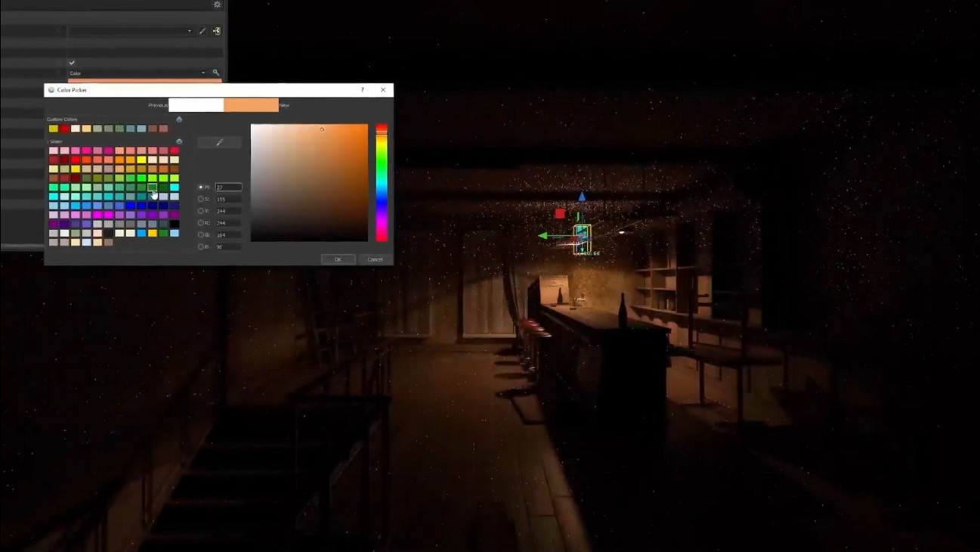
Task: Open the swatch palette options icon
Action: (x=179, y=141)
